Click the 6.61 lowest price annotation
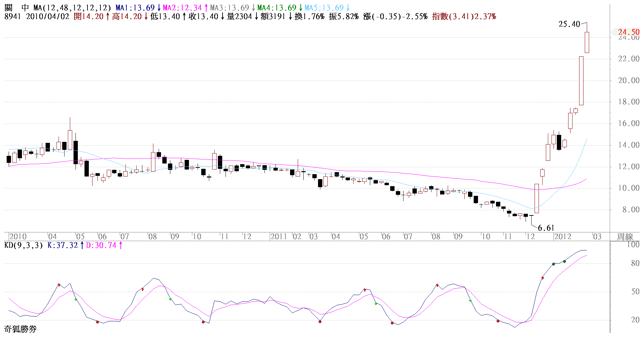This screenshot has height=338, width=644. [x=546, y=228]
